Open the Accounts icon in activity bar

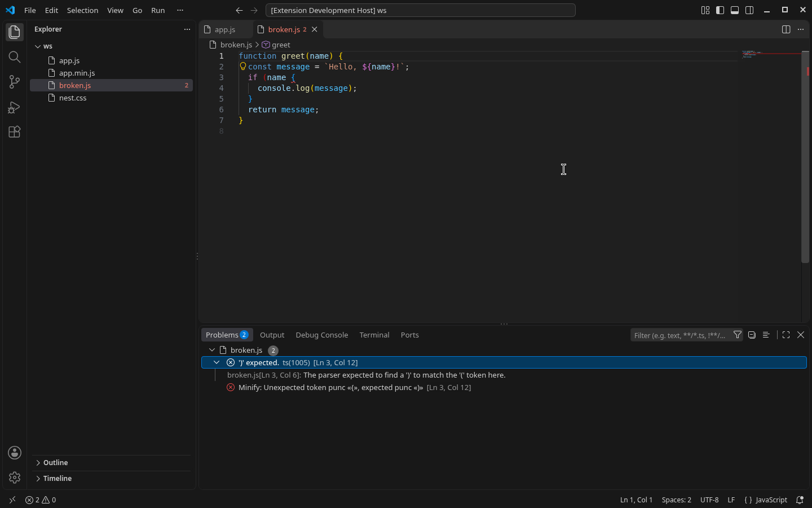15,453
